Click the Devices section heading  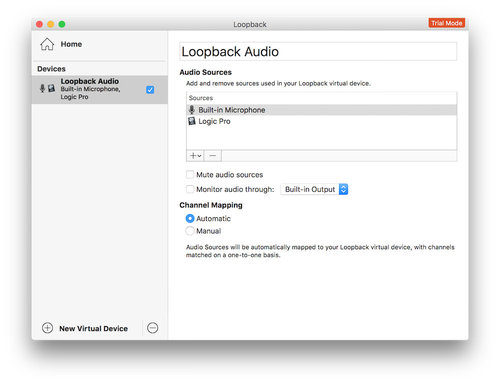coord(51,69)
